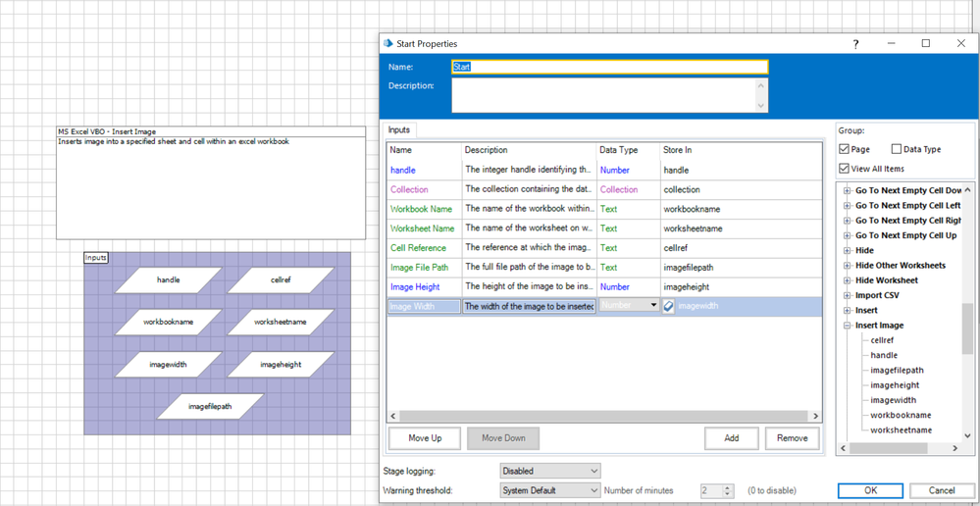Open the Warning threshold dropdown
This screenshot has width=980, height=506.
coord(549,490)
